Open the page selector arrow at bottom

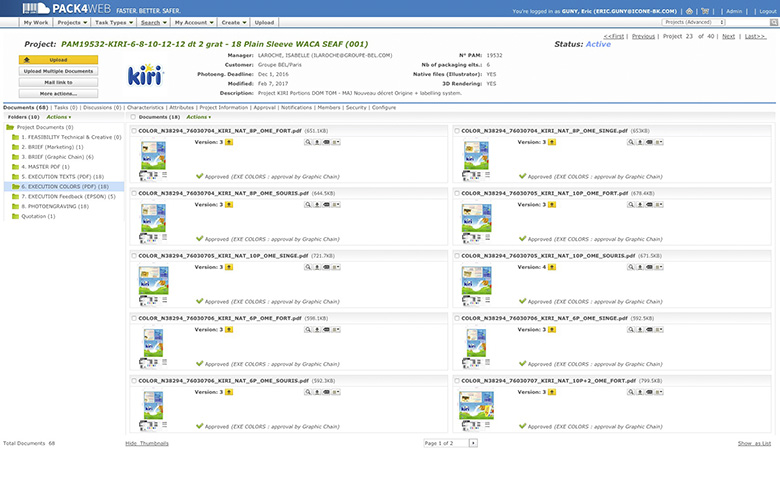point(473,443)
